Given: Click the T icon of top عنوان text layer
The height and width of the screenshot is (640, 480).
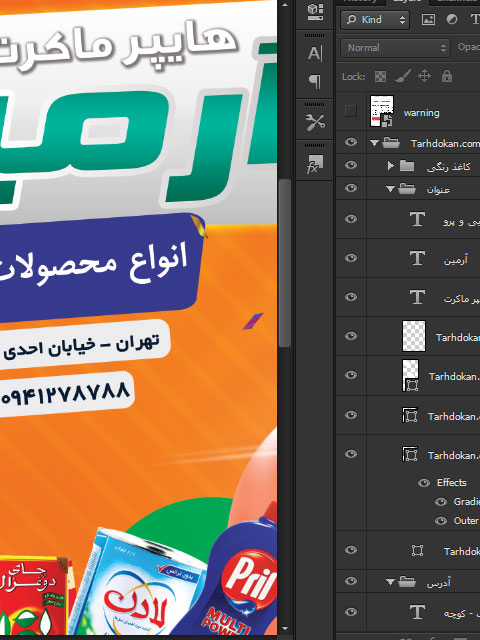Looking at the screenshot, I should point(417,219).
